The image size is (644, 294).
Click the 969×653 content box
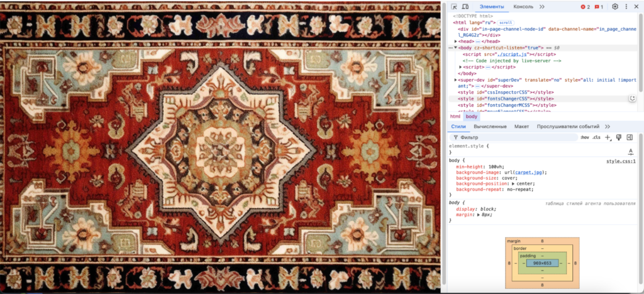(542, 263)
